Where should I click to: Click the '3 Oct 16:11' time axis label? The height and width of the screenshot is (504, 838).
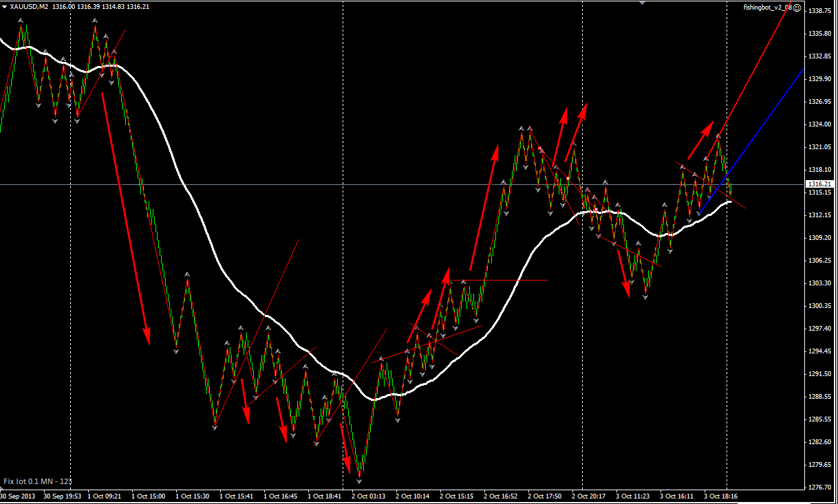tap(678, 496)
